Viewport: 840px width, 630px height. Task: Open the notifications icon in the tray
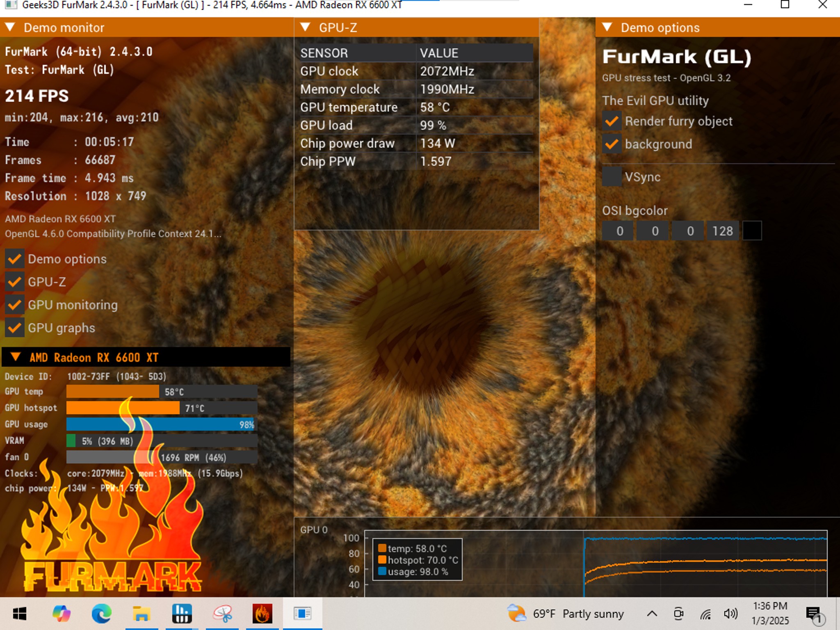814,614
